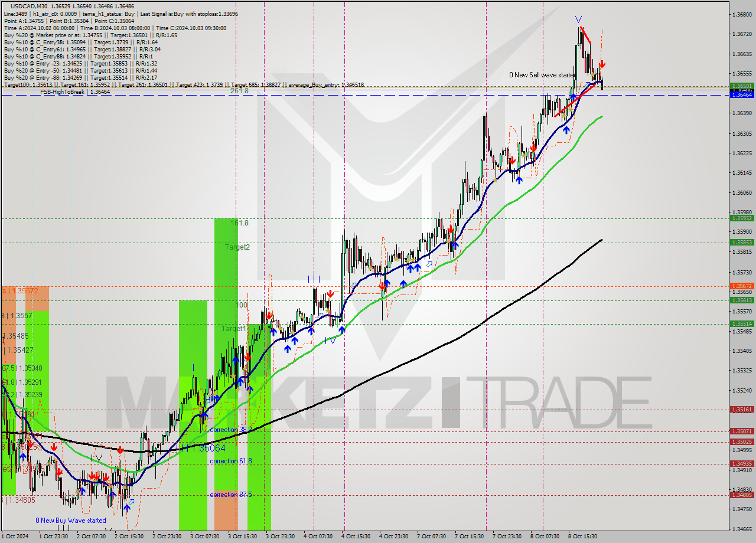The width and height of the screenshot is (756, 543).
Task: Click the 1.36800 price axis label
Action: (x=742, y=14)
